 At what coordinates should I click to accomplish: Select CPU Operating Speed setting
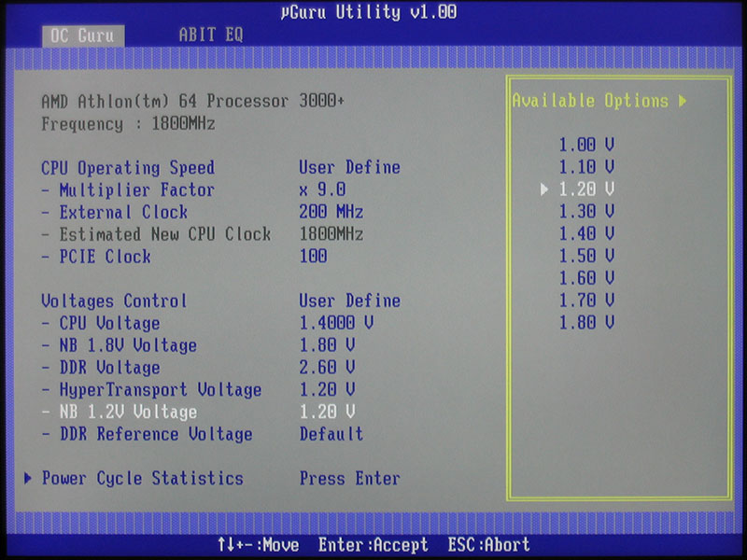pyautogui.click(x=128, y=168)
